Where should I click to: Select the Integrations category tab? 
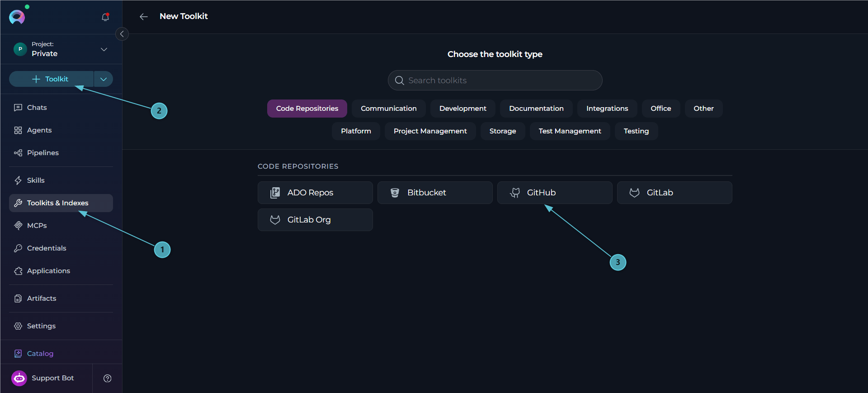607,109
